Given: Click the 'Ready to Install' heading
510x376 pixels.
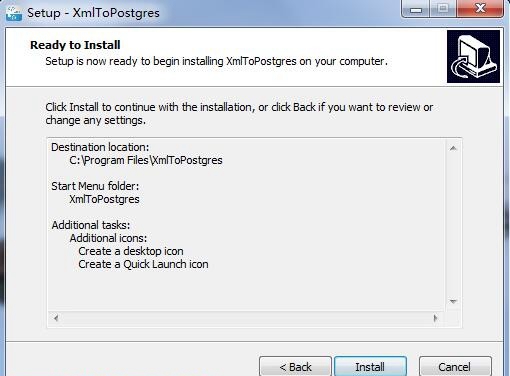Looking at the screenshot, I should tap(75, 45).
